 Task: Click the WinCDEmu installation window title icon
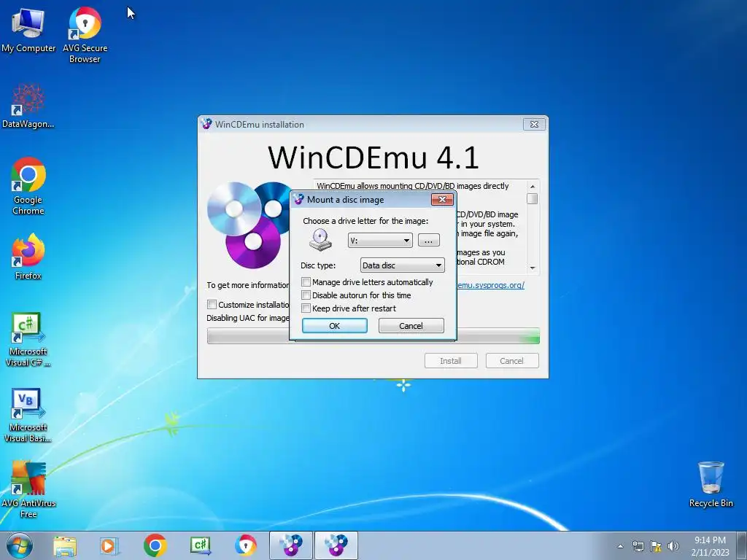(206, 124)
